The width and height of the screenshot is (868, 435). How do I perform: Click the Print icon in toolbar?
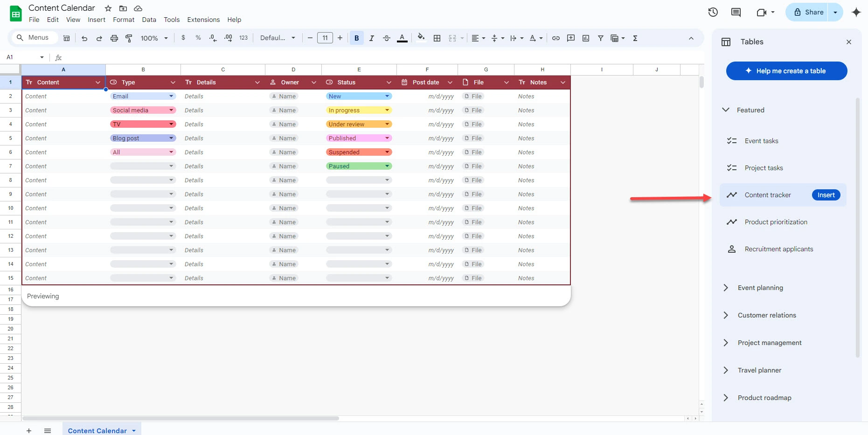pyautogui.click(x=114, y=38)
